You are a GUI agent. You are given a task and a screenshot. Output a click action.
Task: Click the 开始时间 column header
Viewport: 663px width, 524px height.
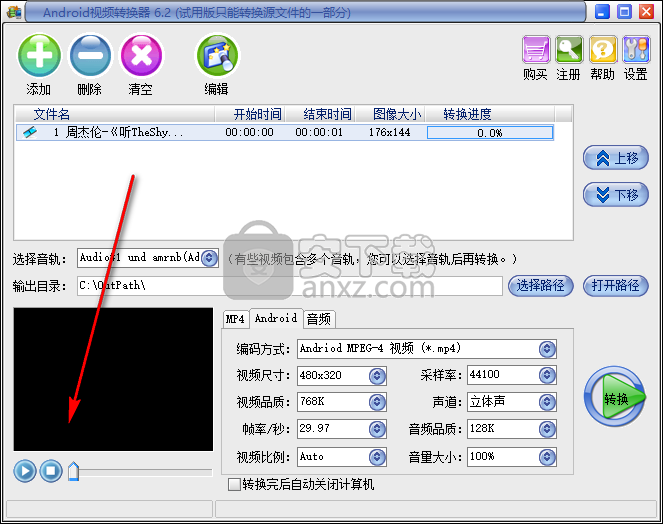pos(250,114)
